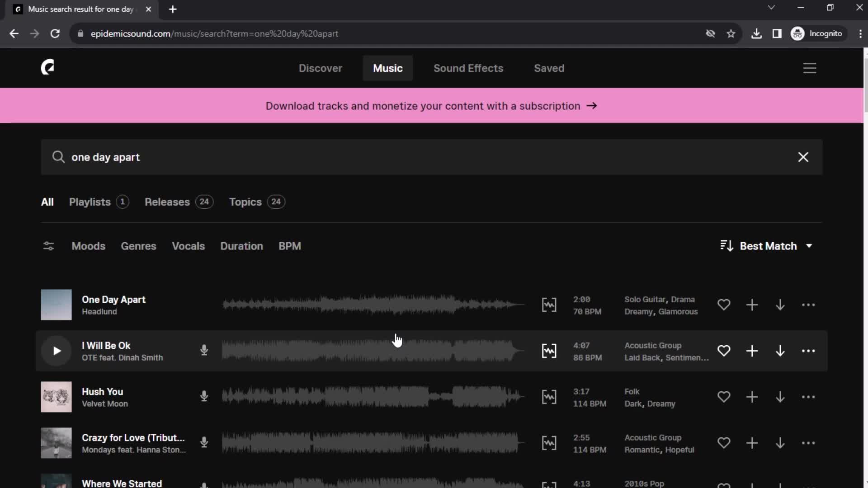Add Hush You to a playlist
The height and width of the screenshot is (488, 868).
(752, 397)
